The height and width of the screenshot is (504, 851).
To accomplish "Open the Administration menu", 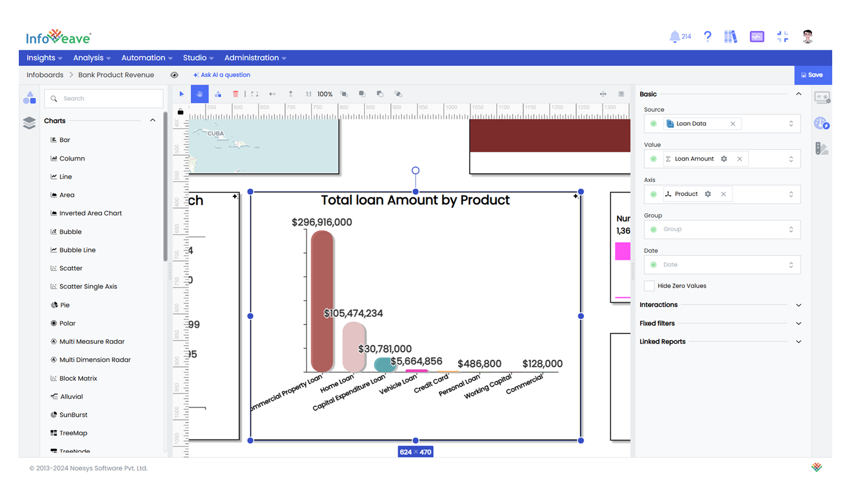I will (252, 57).
